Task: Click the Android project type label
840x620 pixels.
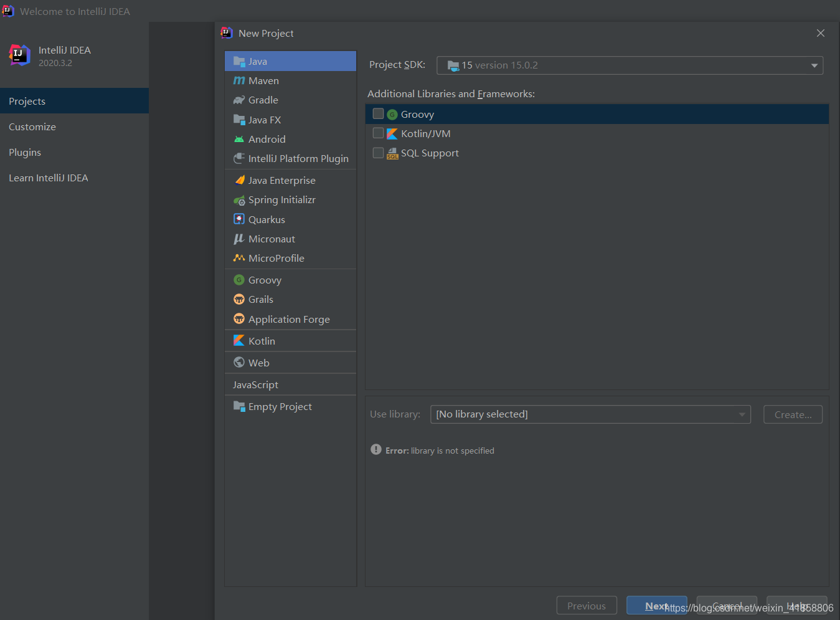Action: pos(267,139)
